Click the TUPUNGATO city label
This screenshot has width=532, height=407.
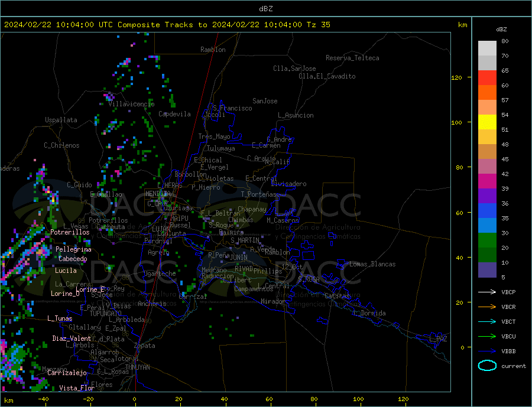coord(106,314)
